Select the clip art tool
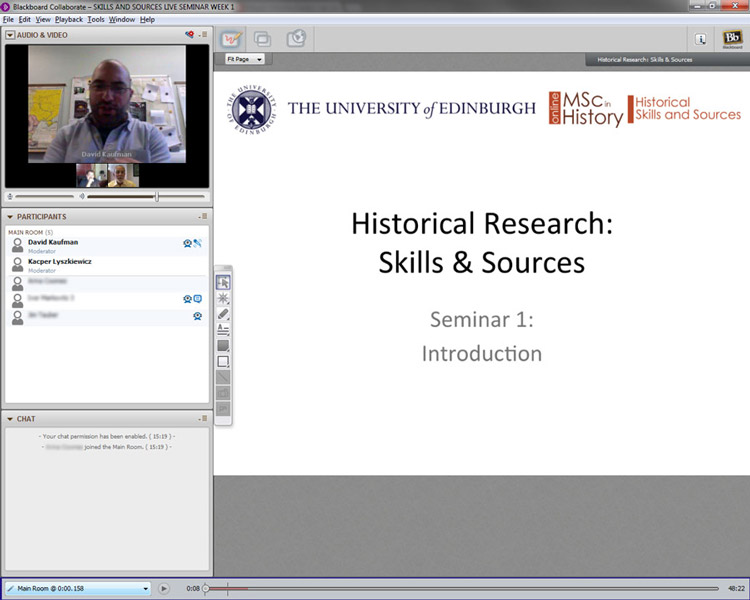The image size is (750, 600). pyautogui.click(x=223, y=409)
